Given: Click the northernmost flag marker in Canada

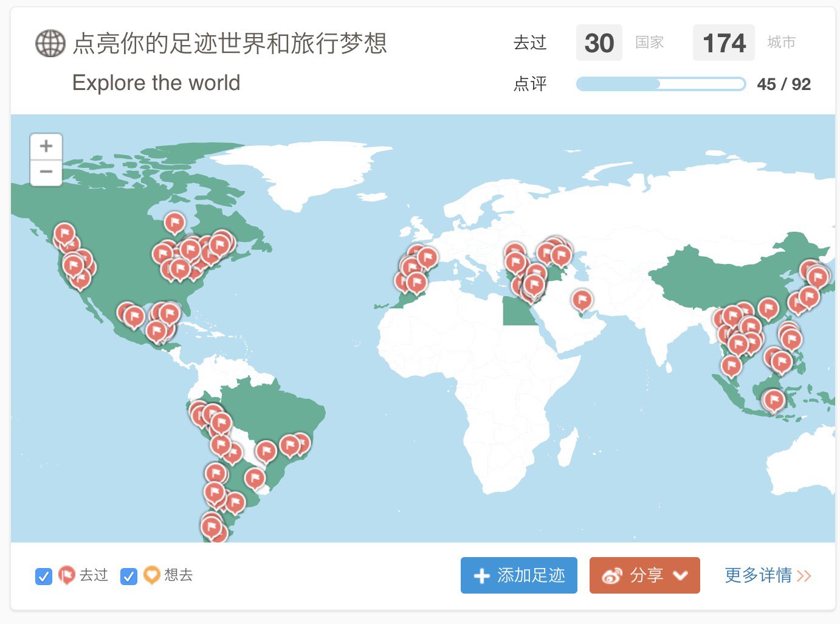Looking at the screenshot, I should click(174, 222).
